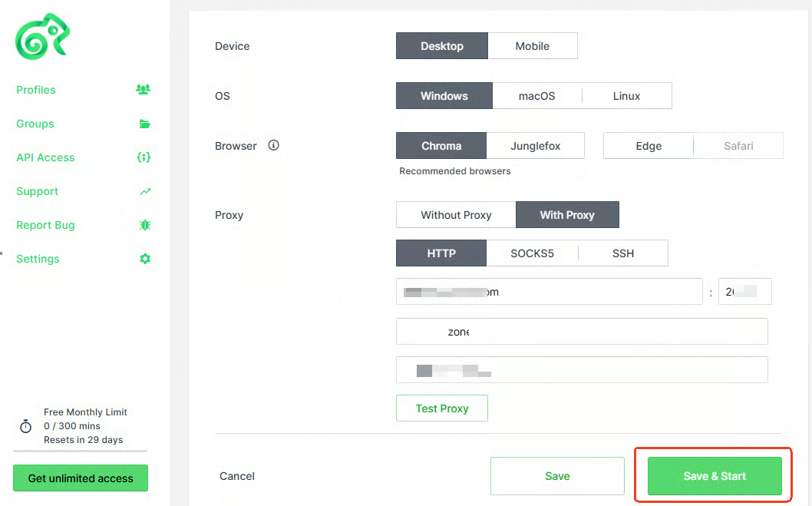Click the Support chart icon

[145, 191]
